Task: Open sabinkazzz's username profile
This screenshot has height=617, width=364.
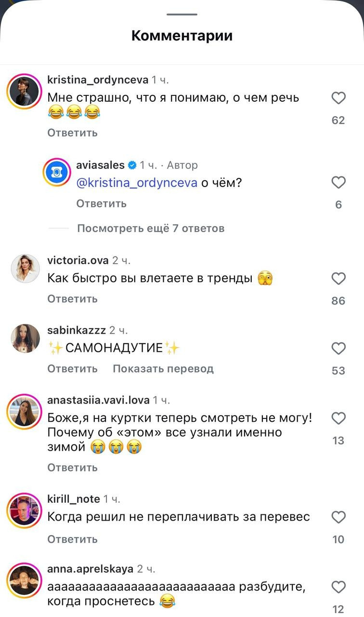Action: click(76, 330)
